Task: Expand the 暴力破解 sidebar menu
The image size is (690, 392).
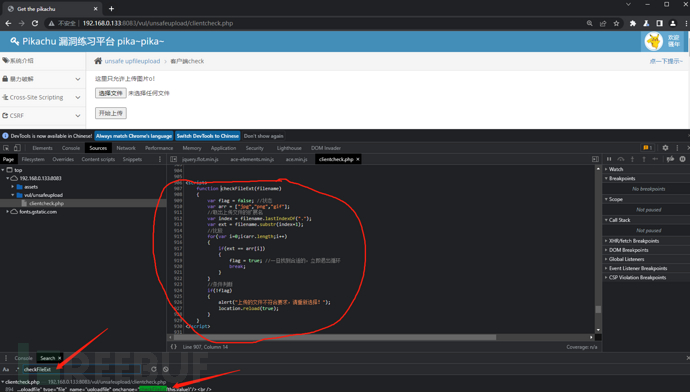Action: point(42,79)
